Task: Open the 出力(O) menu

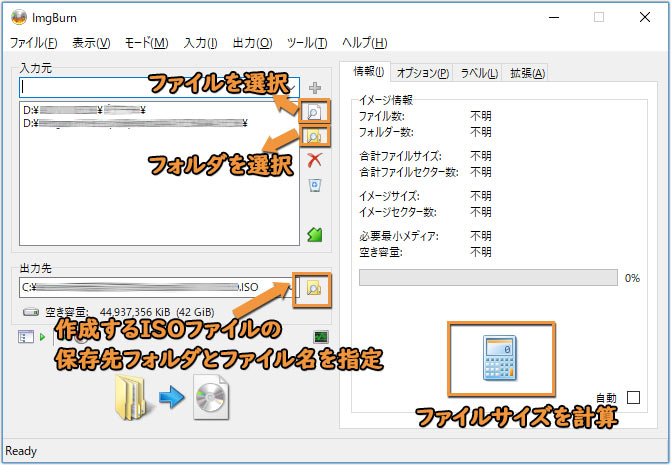Action: 252,43
